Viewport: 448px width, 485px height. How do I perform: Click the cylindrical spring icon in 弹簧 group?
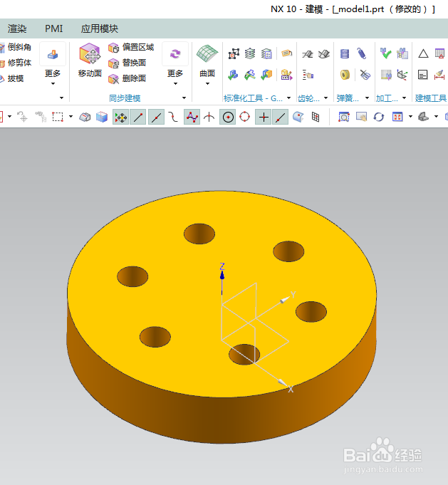tap(344, 54)
